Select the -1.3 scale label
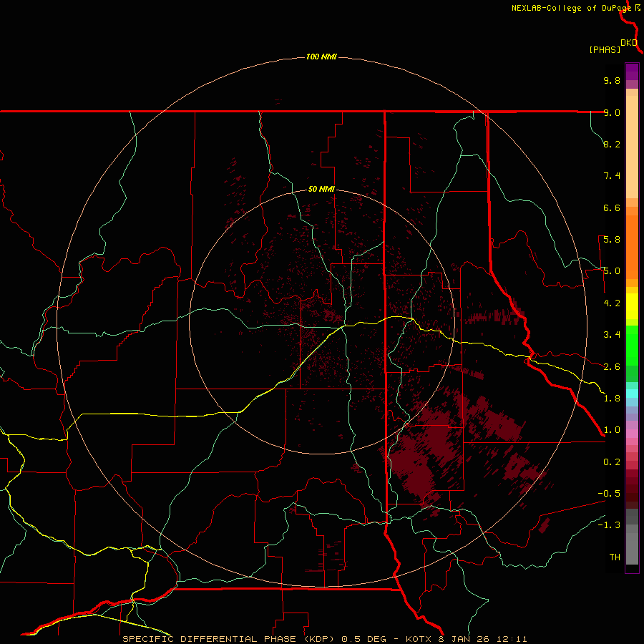The height and width of the screenshot is (644, 644). point(609,525)
